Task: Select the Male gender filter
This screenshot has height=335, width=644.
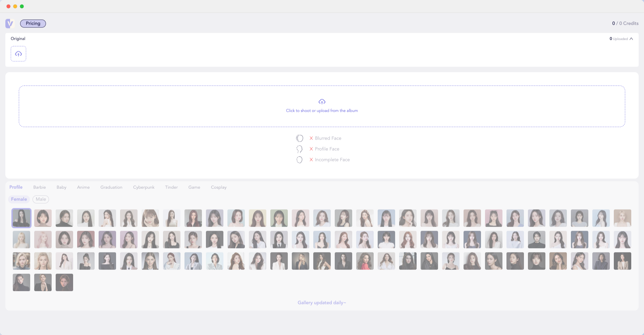Action: (41, 199)
